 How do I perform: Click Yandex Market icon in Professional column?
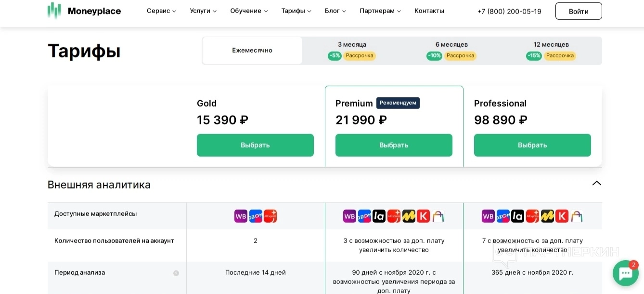547,216
